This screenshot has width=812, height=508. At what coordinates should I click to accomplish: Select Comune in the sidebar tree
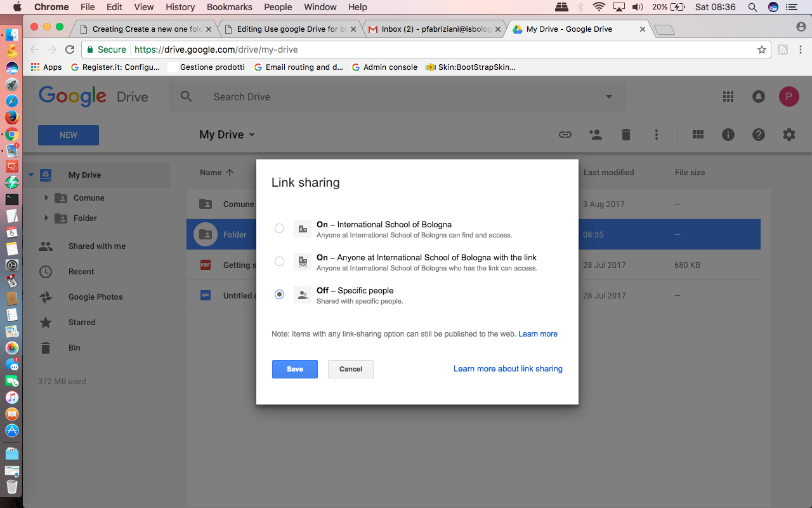[89, 198]
